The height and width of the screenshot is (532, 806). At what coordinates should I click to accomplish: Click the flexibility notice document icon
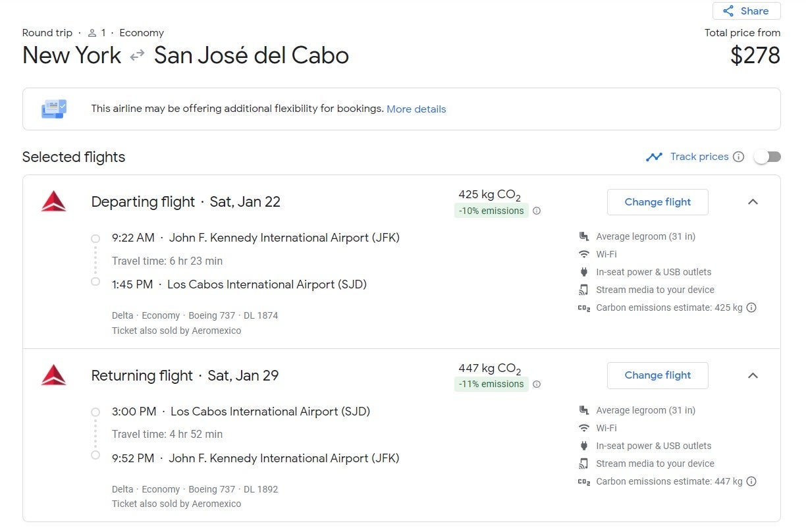[x=54, y=109]
